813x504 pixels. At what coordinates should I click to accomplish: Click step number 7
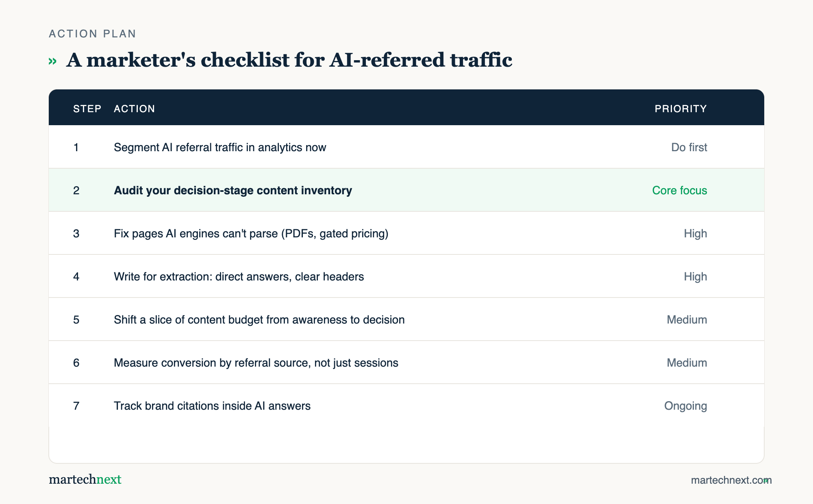[x=76, y=406]
